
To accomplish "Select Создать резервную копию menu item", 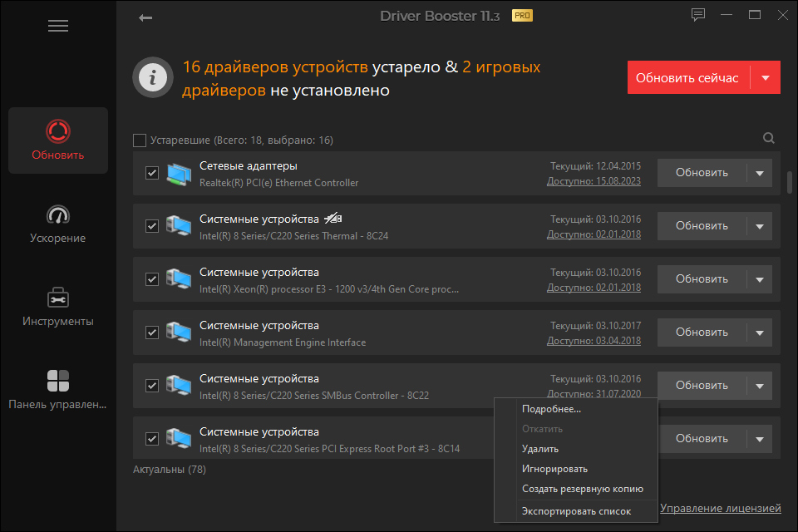I will 582,489.
